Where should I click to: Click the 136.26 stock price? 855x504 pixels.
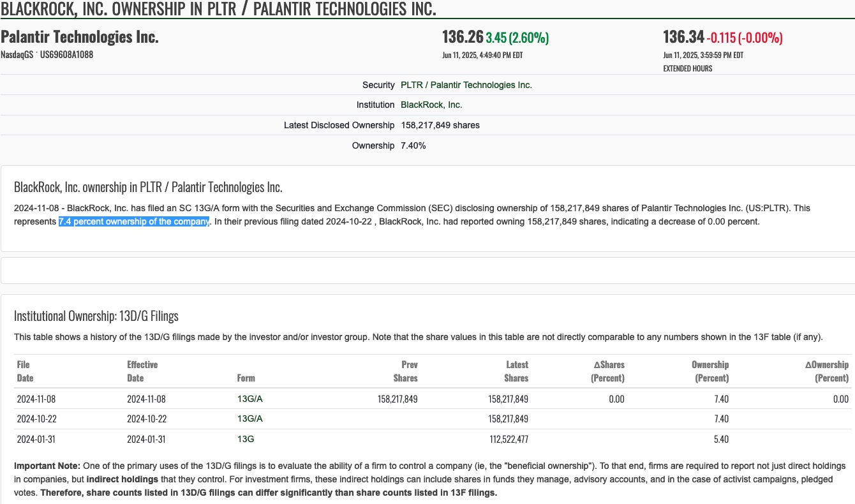pos(463,38)
